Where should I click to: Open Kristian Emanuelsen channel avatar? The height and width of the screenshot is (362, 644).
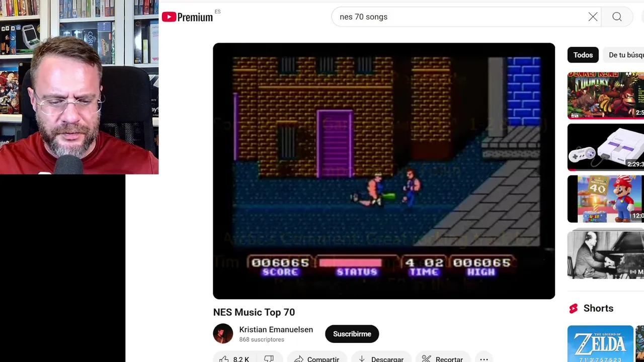(x=223, y=334)
